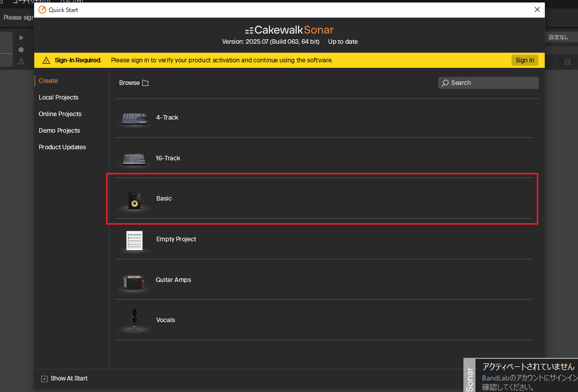The height and width of the screenshot is (392, 578).
Task: Click the yellow Sign In button
Action: [x=525, y=60]
